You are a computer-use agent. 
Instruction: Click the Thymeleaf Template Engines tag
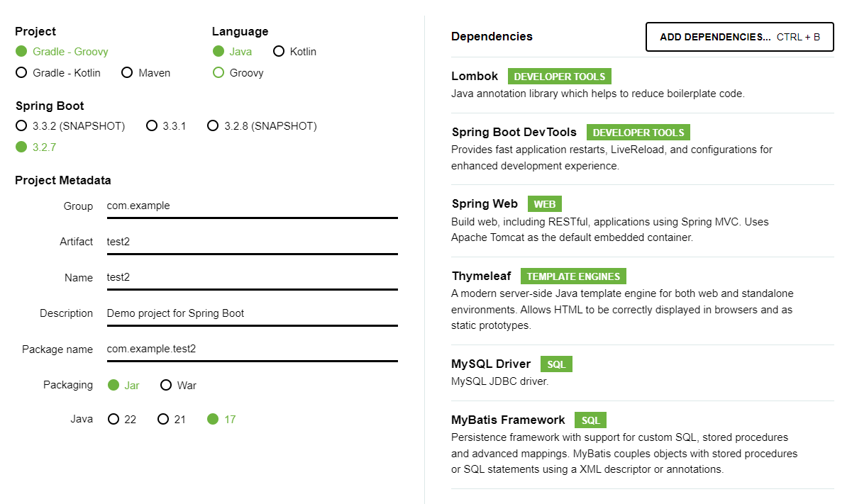pos(573,277)
